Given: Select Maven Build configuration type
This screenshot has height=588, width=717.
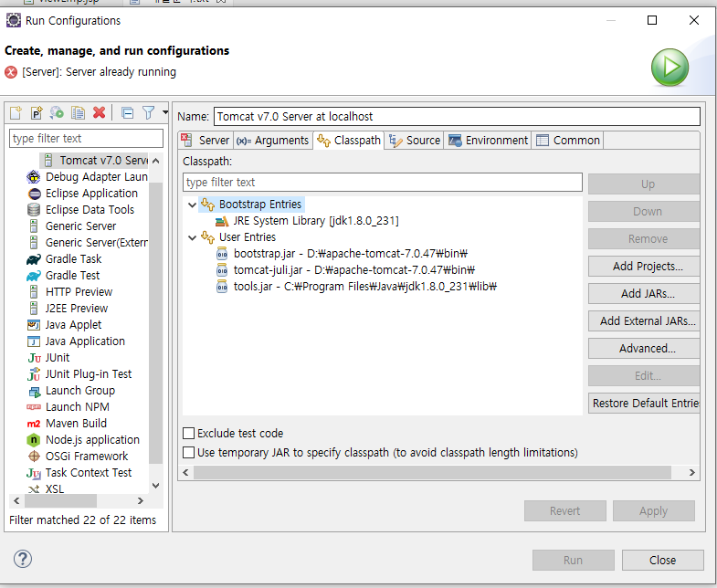Looking at the screenshot, I should [x=67, y=424].
